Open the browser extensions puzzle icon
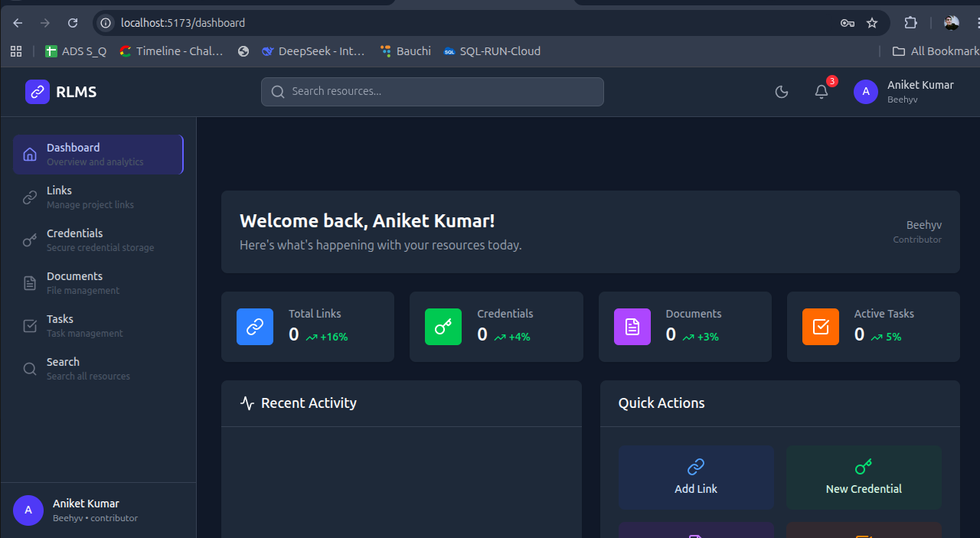Screen dimensions: 980x538 (x=910, y=23)
